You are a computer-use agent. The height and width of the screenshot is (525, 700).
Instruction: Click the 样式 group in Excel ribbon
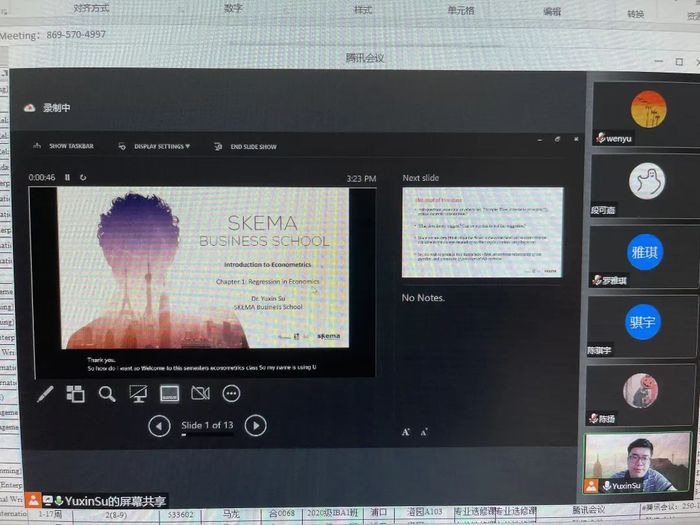click(x=362, y=9)
